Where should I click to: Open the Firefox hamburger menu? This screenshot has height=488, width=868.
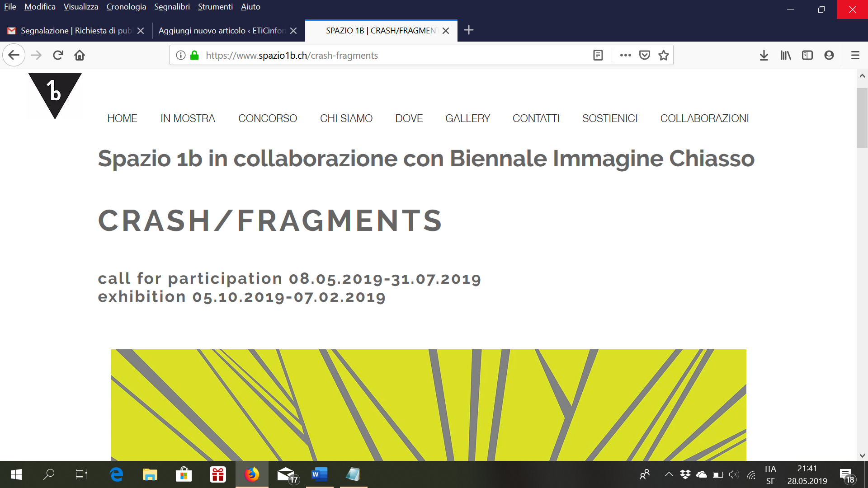tap(855, 55)
